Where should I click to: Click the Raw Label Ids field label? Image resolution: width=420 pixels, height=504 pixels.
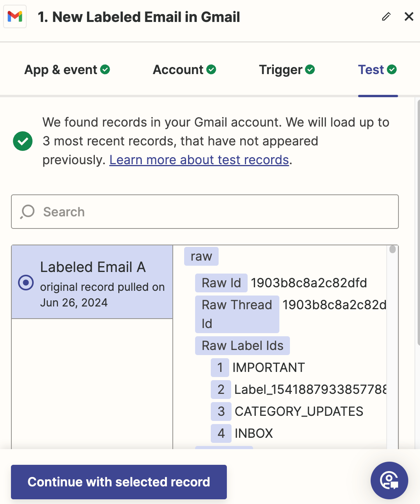coord(243,346)
